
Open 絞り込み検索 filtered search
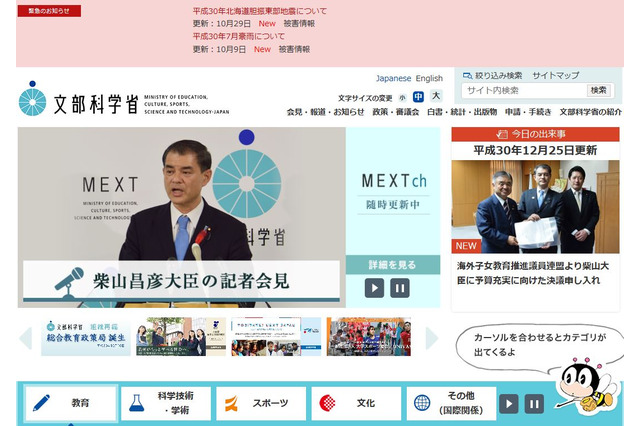click(493, 75)
